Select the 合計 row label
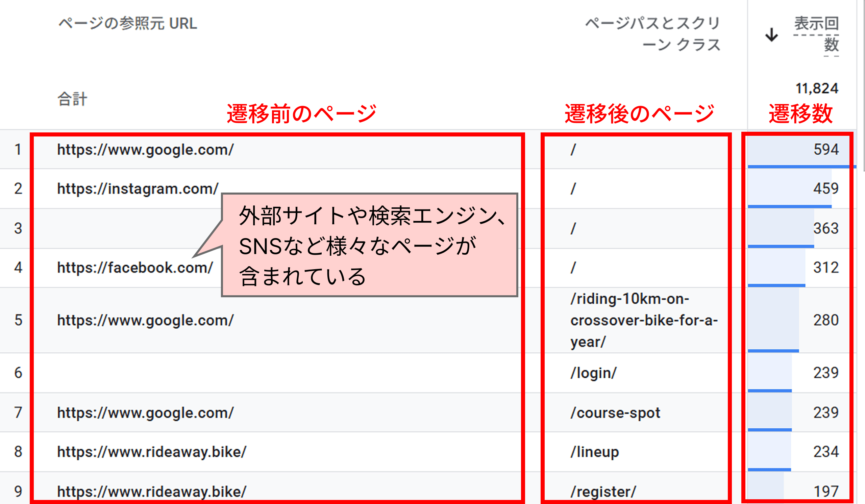 72,99
